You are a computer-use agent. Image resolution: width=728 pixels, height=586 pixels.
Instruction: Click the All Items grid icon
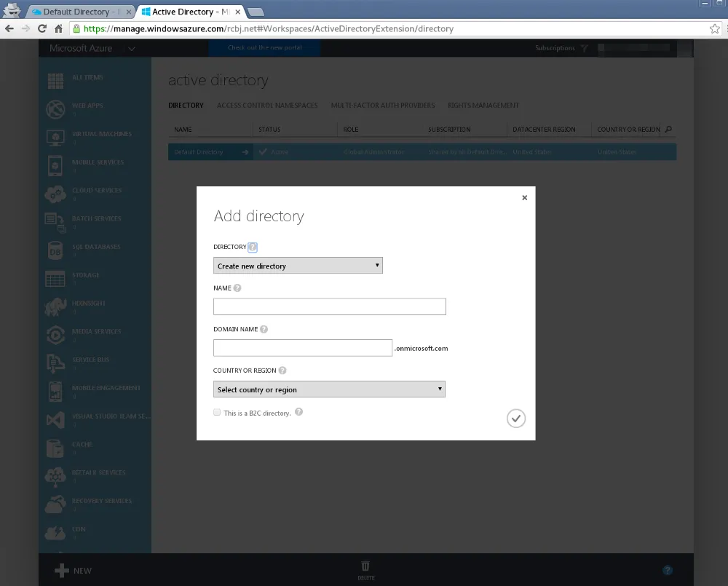[56, 81]
